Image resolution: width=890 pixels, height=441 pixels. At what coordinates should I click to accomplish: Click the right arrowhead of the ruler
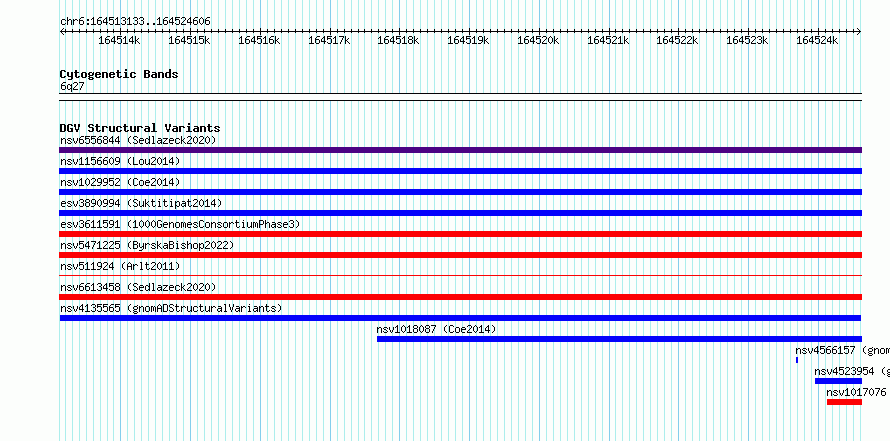[859, 31]
